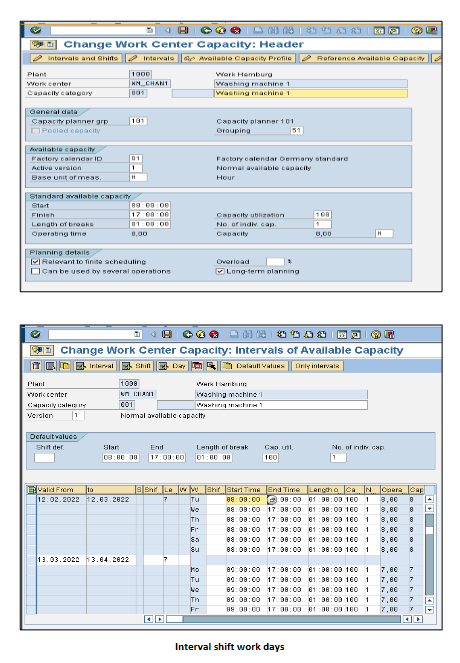Click the table settings icon left of Valid From
The image size is (460, 663).
pos(31,490)
